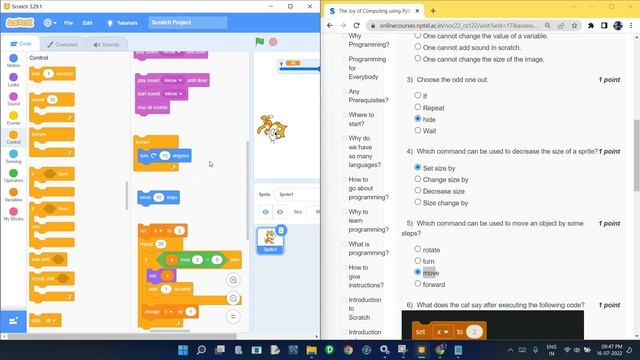
Task: Open the Edit menu in Scratch
Action: [x=87, y=23]
